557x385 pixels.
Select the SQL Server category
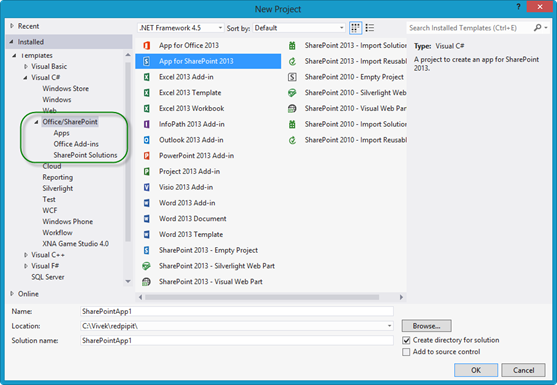(48, 277)
